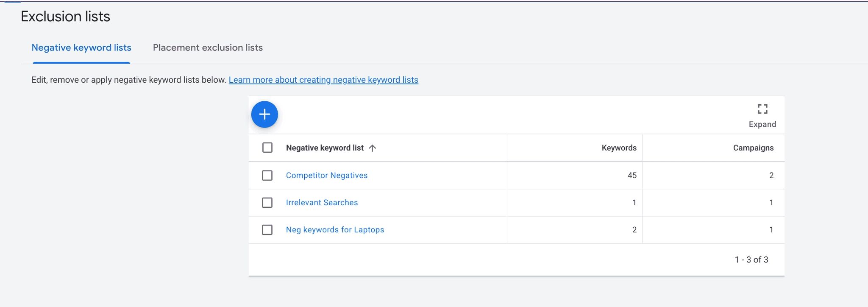This screenshot has height=307, width=868.
Task: Sort table by Campaigns column header
Action: 753,148
